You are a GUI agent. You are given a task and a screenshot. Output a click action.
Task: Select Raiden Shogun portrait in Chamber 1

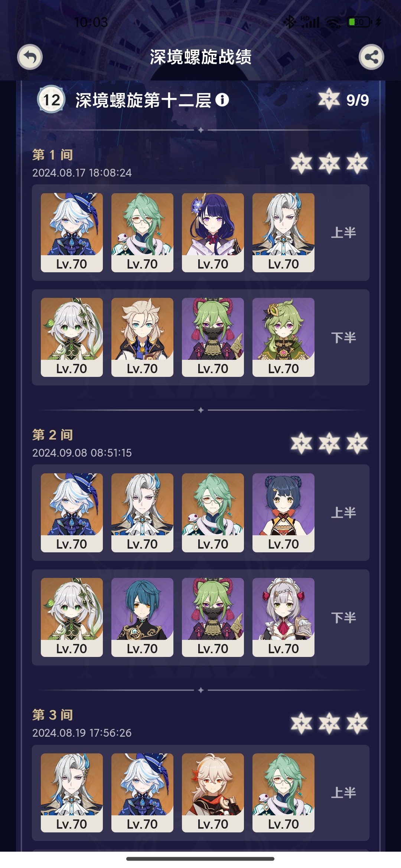tap(213, 233)
